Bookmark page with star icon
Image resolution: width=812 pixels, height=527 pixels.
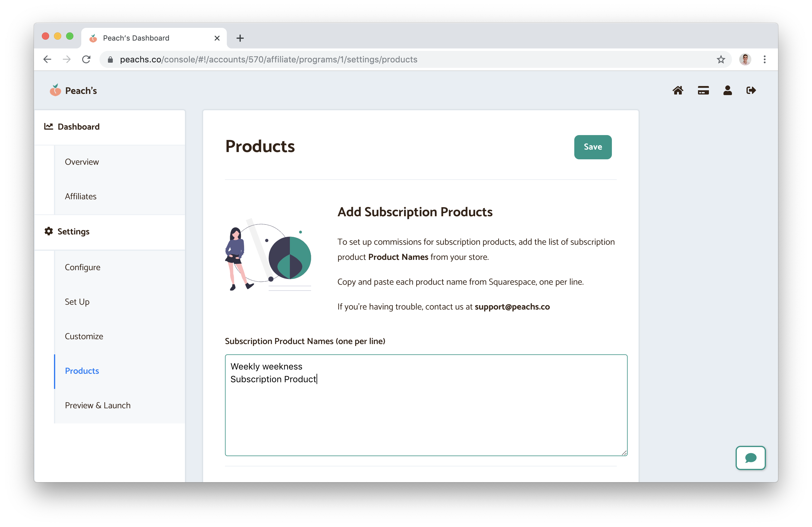720,60
